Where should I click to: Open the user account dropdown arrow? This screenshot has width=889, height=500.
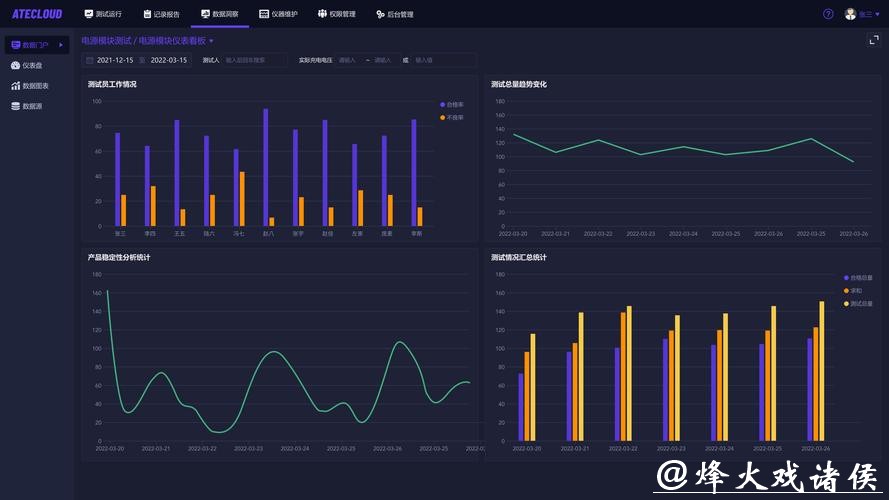coord(877,14)
